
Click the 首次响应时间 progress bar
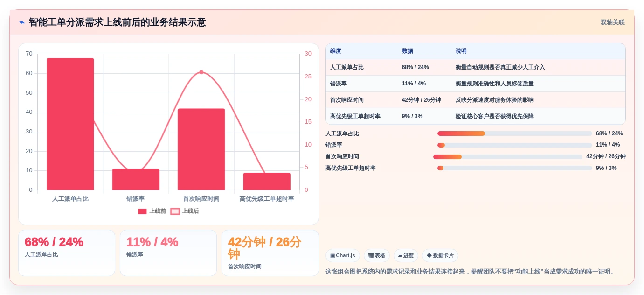(508, 156)
